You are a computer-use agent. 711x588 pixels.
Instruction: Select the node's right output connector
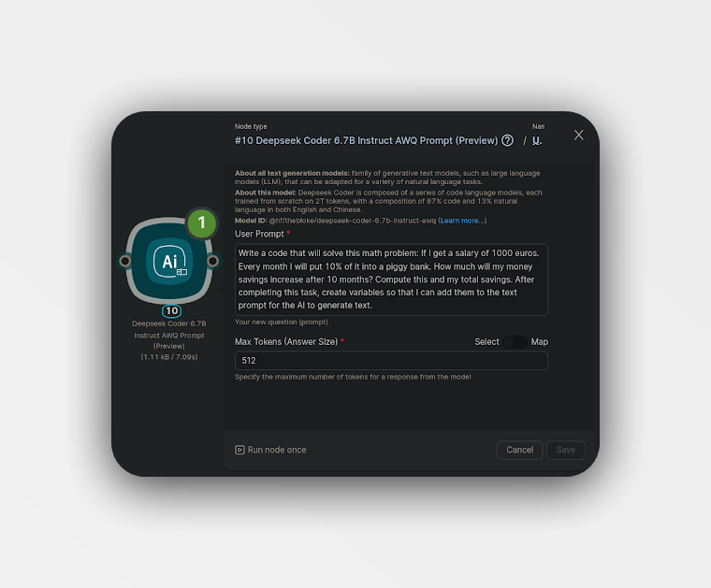tap(212, 261)
